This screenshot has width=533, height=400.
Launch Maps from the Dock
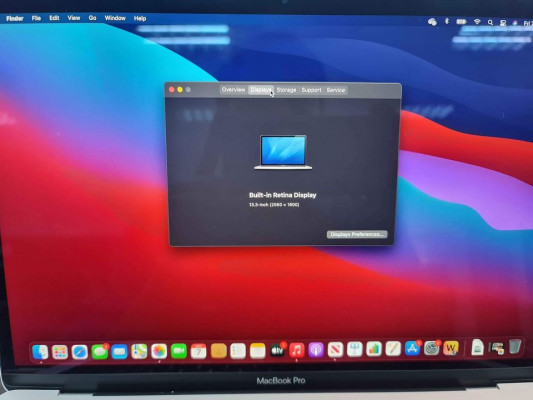coord(139,351)
